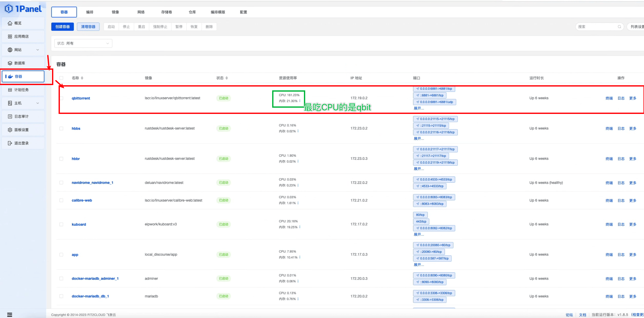
Task: Click the 计划任务 calendar icon
Action: click(10, 90)
